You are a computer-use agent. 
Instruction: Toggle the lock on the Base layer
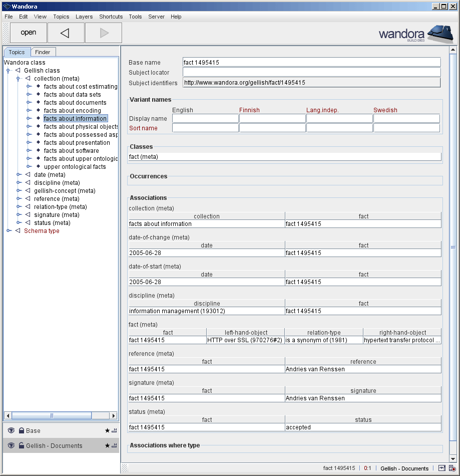point(22,431)
